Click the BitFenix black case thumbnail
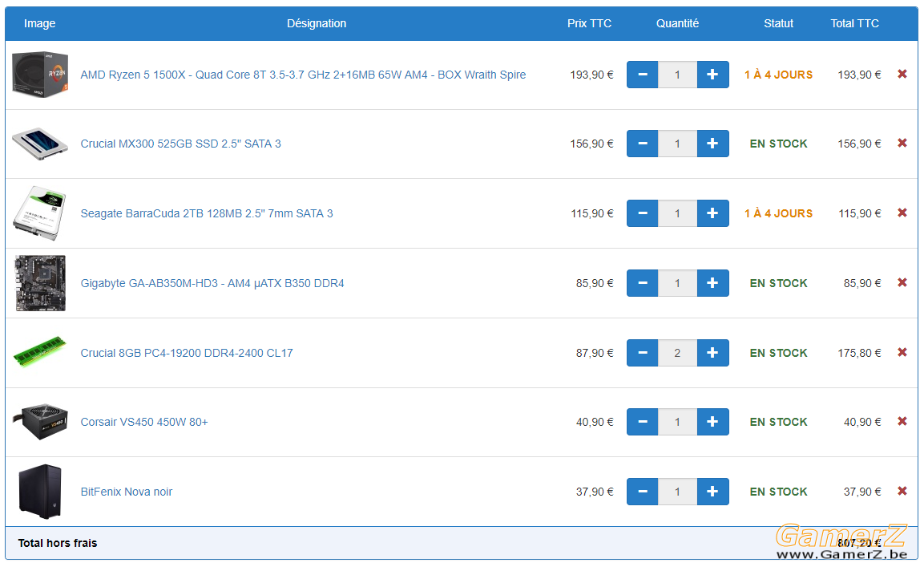Screen dimensions: 924x567 click(40, 492)
